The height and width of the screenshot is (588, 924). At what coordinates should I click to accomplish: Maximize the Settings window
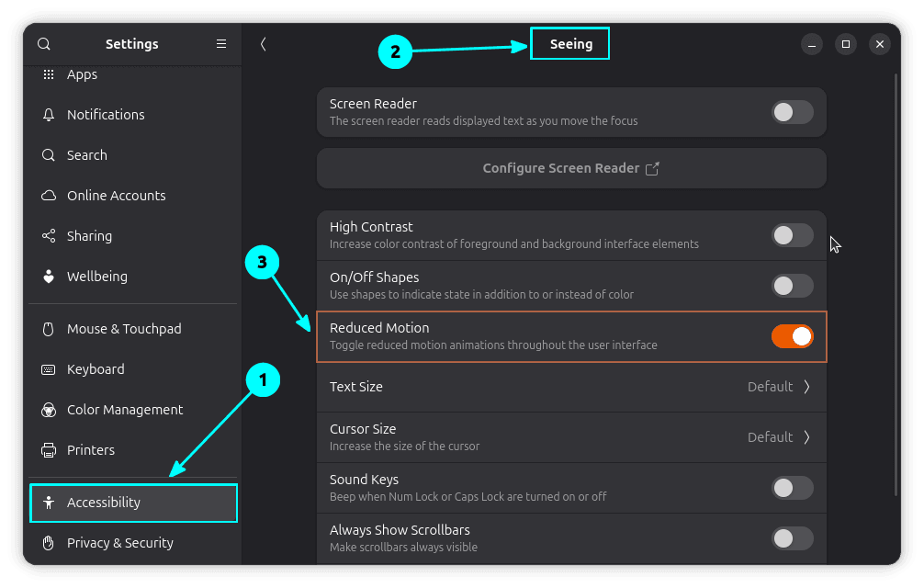coord(846,44)
